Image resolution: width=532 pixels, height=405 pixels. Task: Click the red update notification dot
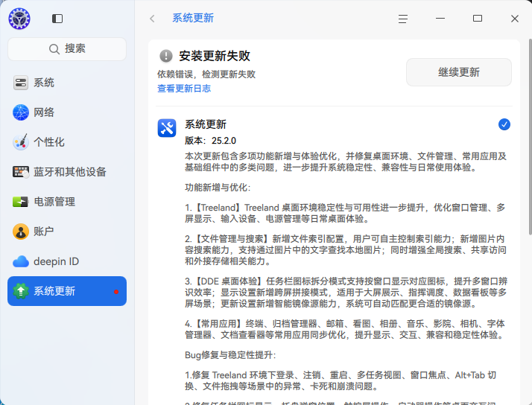(x=116, y=291)
